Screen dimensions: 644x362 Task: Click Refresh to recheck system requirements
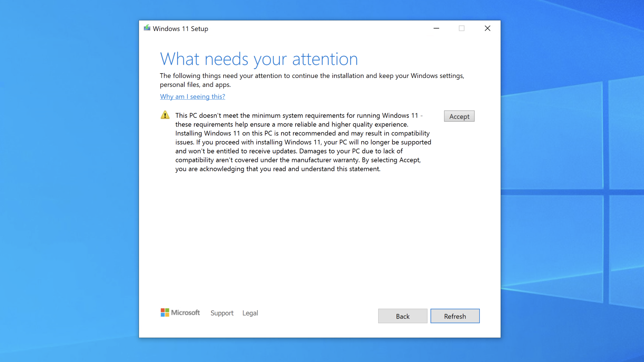click(455, 316)
